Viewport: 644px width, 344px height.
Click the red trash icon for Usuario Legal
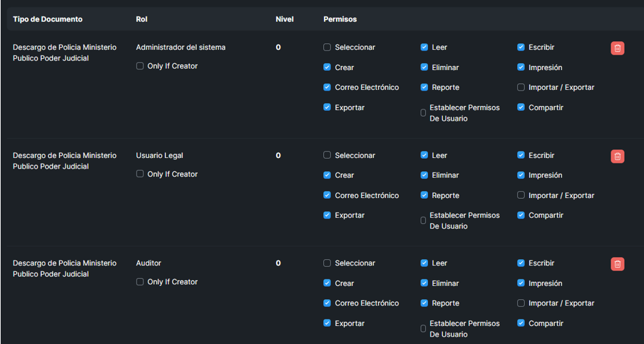(617, 156)
